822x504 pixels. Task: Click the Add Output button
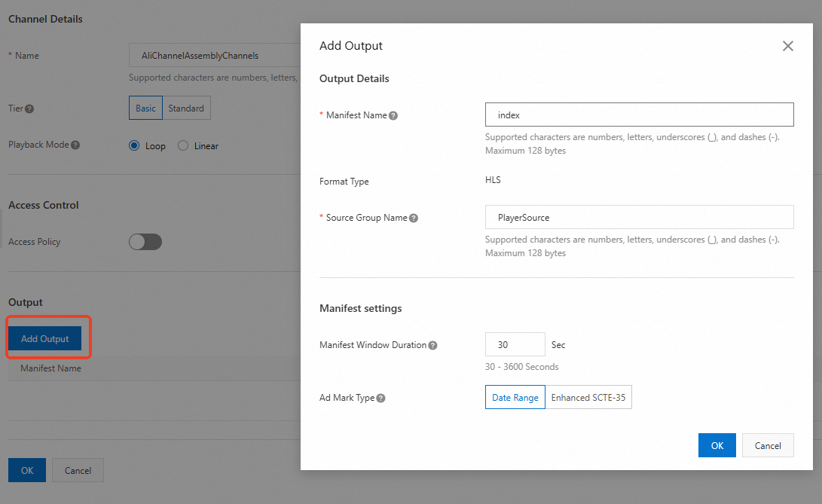pyautogui.click(x=45, y=339)
